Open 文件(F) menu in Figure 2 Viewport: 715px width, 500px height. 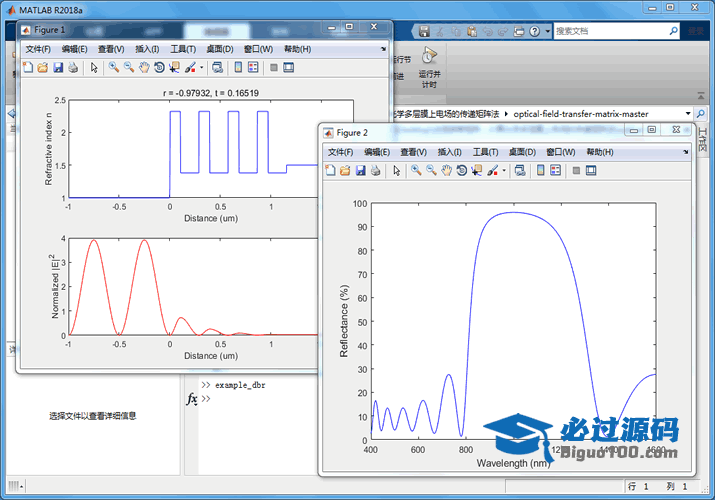click(340, 152)
